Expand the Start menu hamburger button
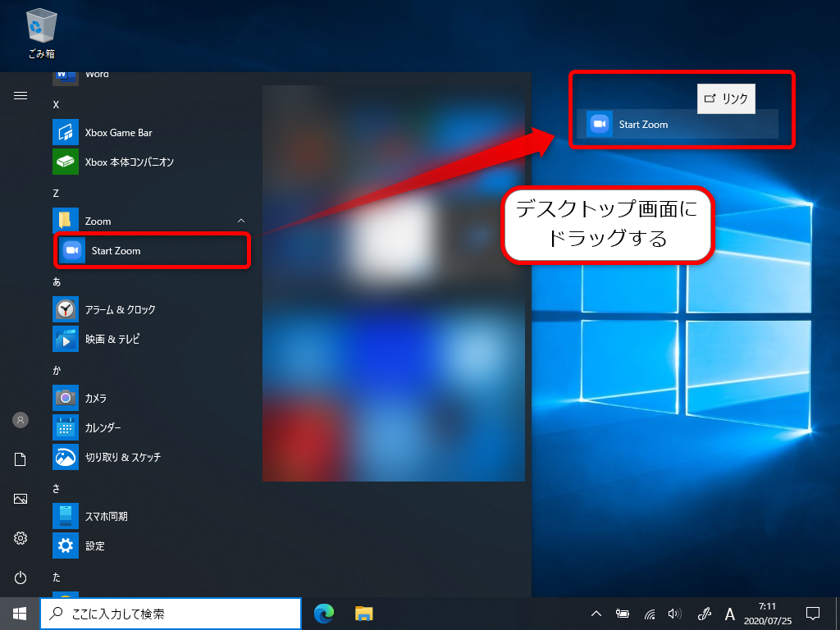 pos(21,95)
